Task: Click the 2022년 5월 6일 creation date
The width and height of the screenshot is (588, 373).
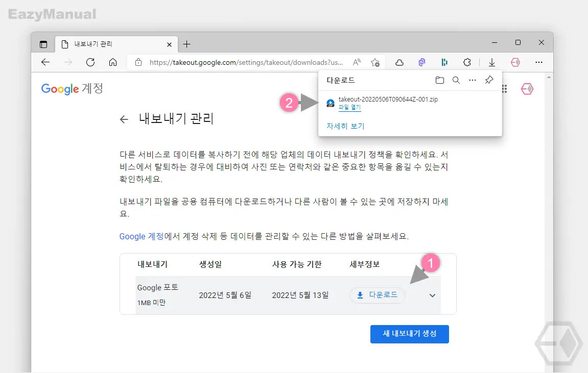Action: coord(225,295)
